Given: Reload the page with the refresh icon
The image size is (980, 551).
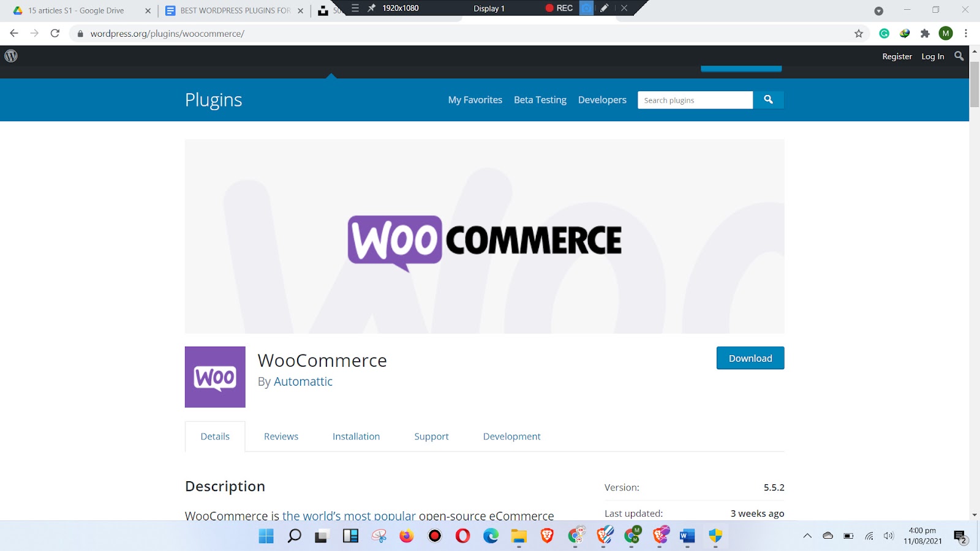Looking at the screenshot, I should pyautogui.click(x=55, y=33).
